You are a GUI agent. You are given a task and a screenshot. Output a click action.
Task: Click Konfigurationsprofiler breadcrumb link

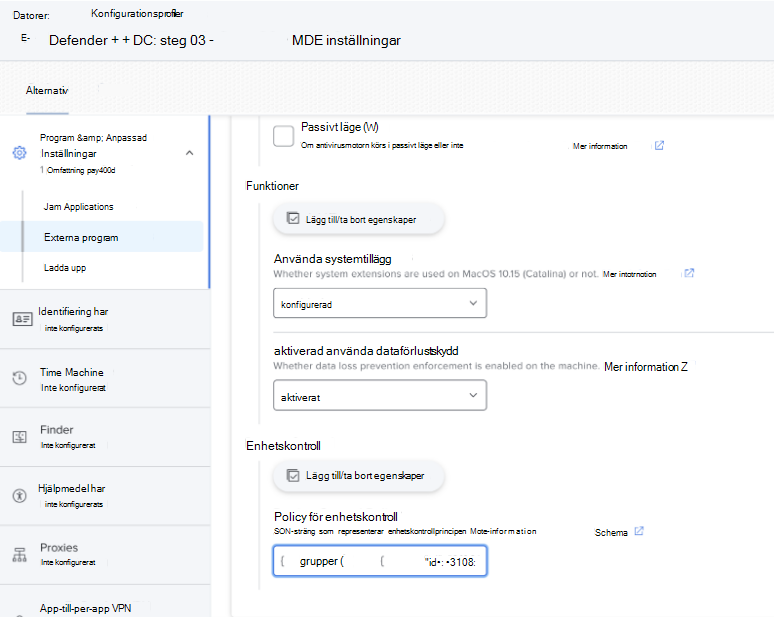pyautogui.click(x=137, y=14)
